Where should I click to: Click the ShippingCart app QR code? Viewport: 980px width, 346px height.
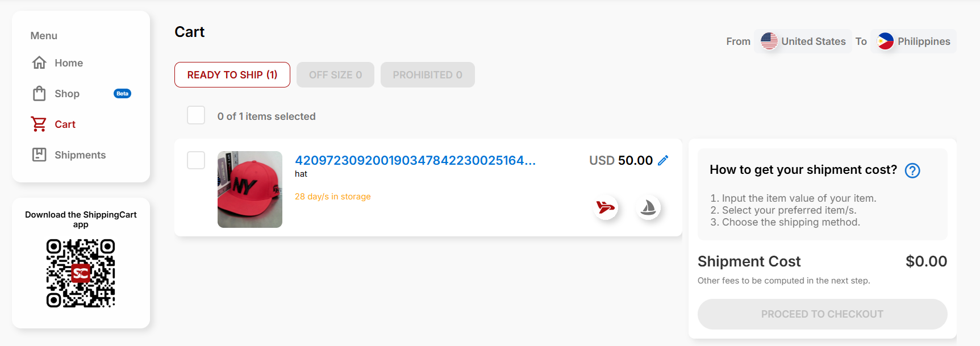tap(81, 273)
